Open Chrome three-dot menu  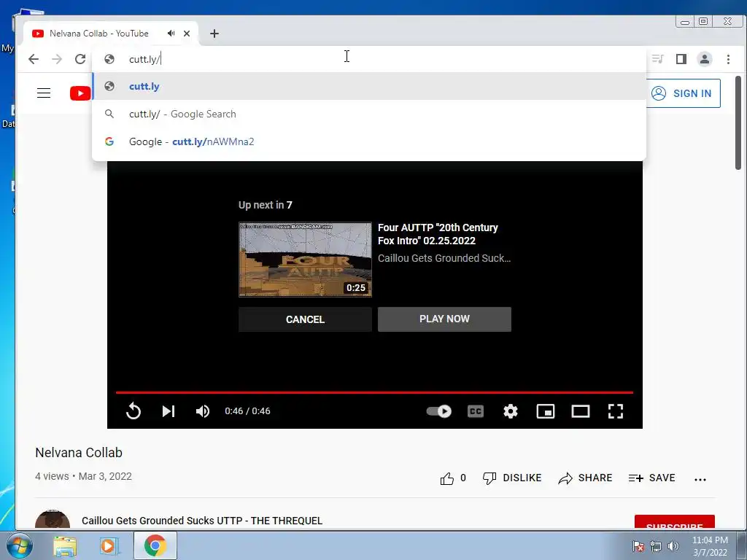(728, 59)
